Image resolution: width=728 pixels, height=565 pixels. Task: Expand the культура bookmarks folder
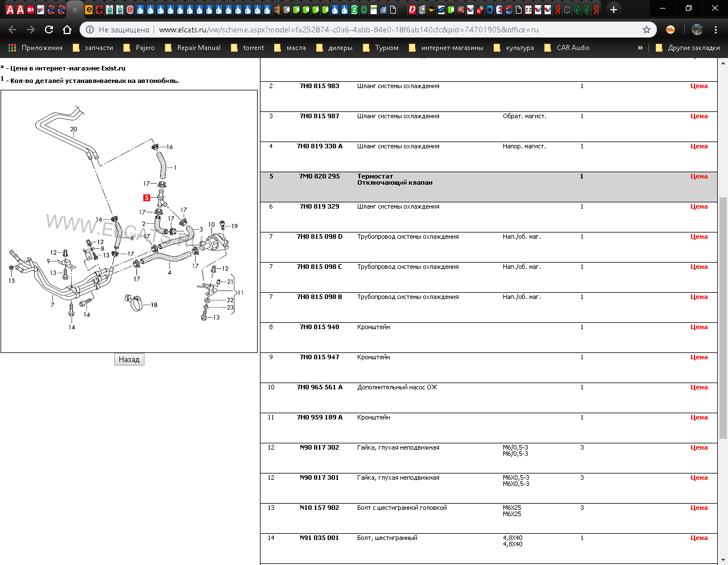click(514, 48)
